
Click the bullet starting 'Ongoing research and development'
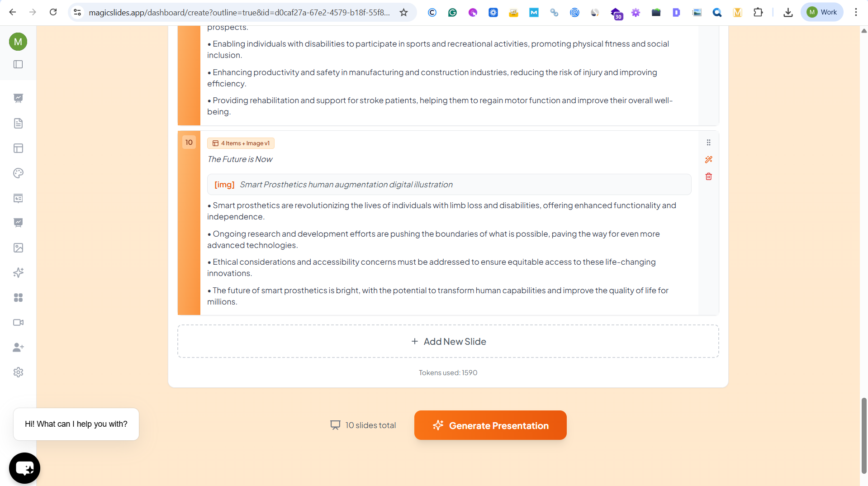433,239
